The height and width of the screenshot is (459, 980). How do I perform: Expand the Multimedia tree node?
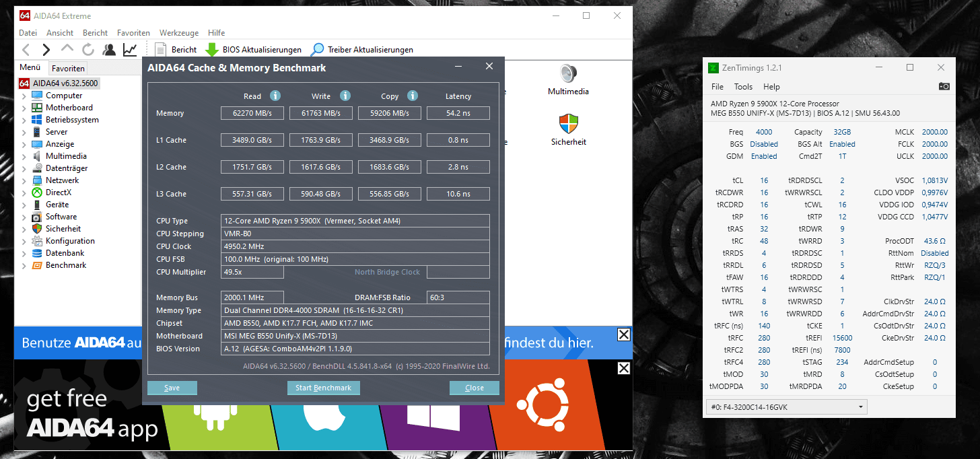(x=24, y=156)
